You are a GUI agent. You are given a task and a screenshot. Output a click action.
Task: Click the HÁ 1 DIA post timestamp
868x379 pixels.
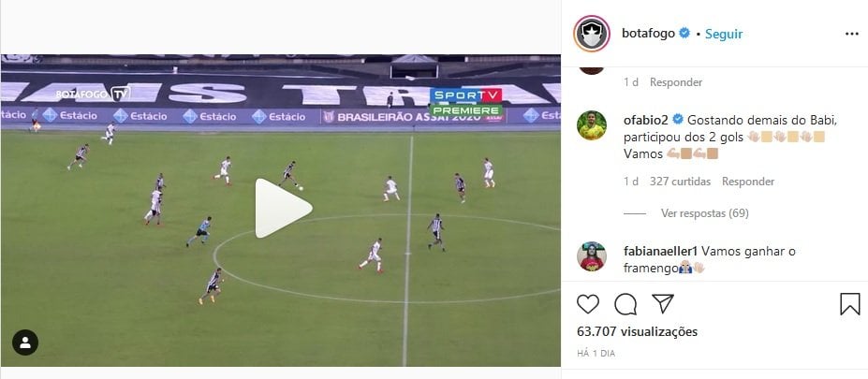596,353
